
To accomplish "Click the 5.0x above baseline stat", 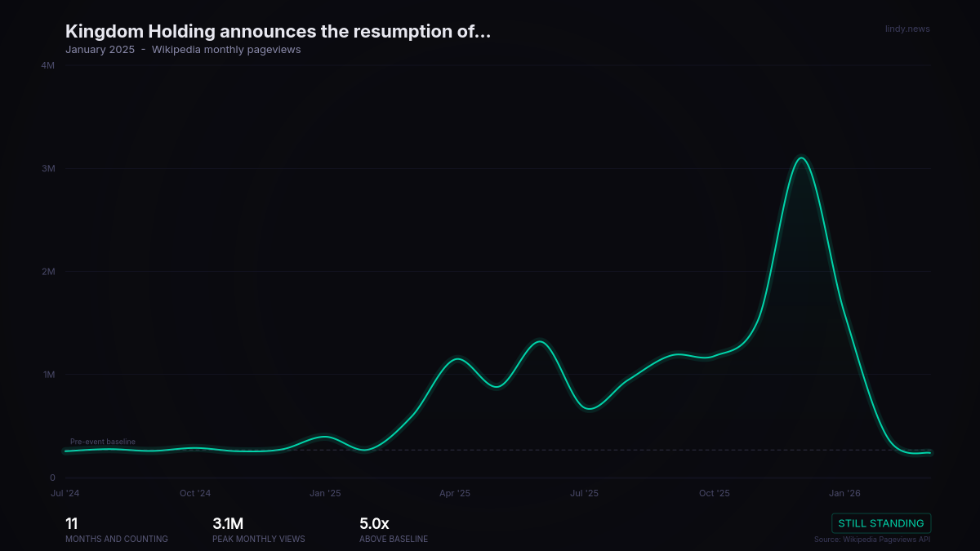I will tap(393, 530).
